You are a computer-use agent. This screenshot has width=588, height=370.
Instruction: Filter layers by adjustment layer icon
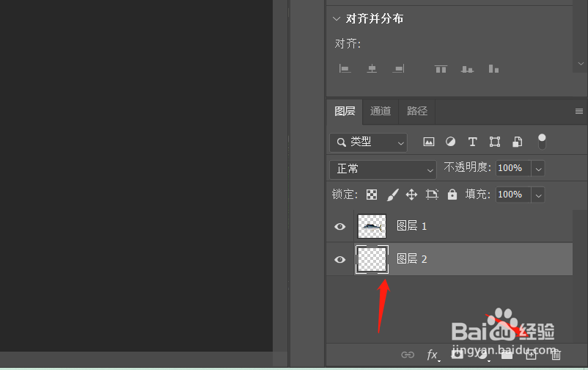tap(450, 142)
